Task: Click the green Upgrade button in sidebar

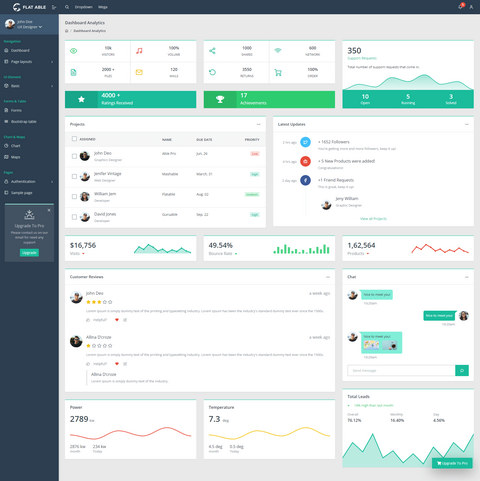Action: coord(29,253)
